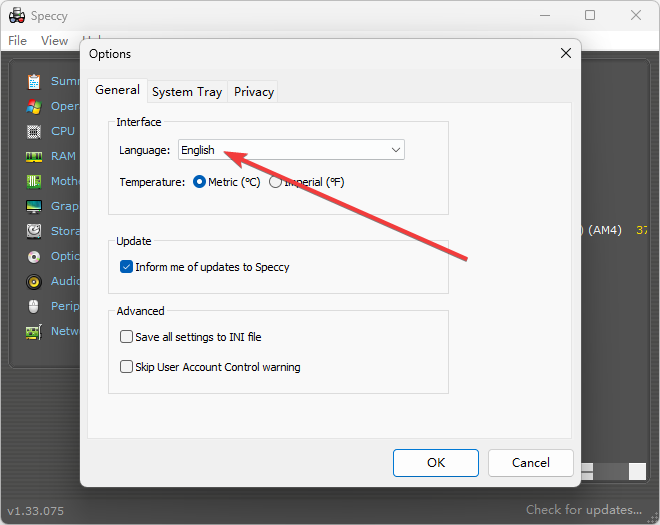The height and width of the screenshot is (525, 660).
Task: Open the File menu
Action: coord(18,41)
